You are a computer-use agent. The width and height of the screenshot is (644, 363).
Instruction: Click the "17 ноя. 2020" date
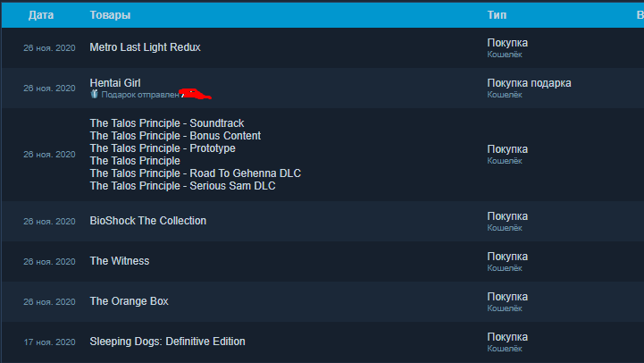click(49, 342)
